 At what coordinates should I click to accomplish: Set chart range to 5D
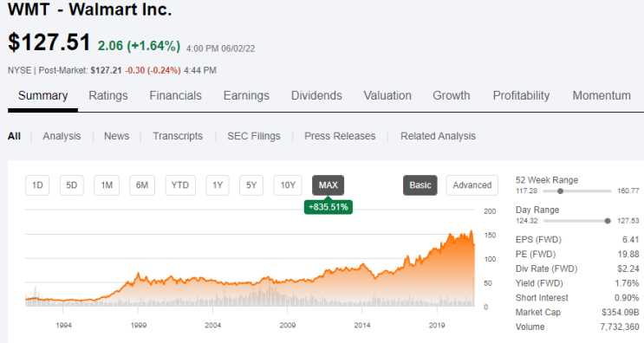click(x=71, y=185)
